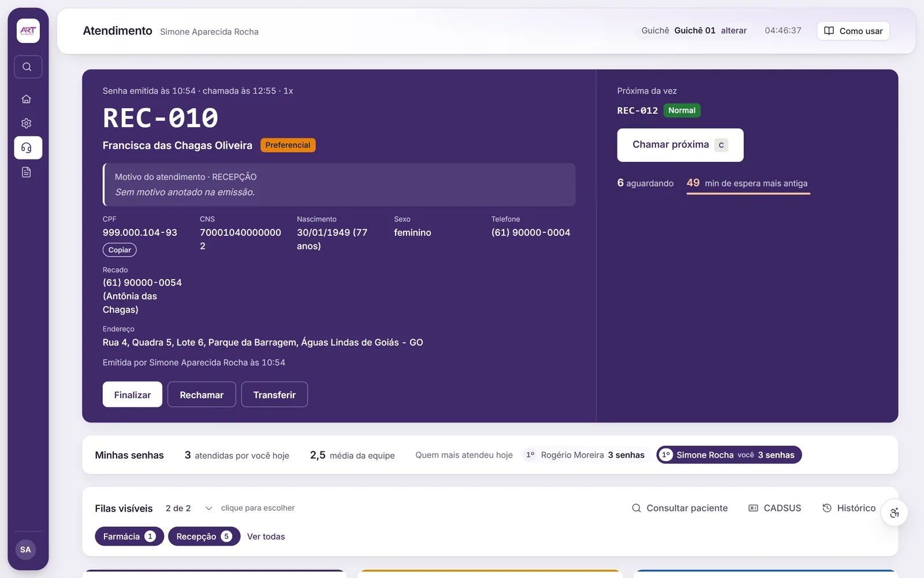Click the alterar guichê link
This screenshot has height=578, width=924.
(x=733, y=31)
